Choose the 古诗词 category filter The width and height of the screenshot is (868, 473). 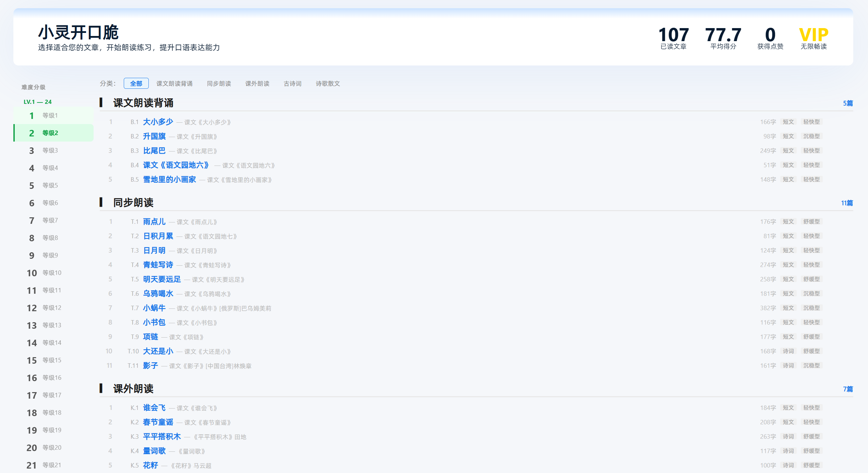[292, 83]
